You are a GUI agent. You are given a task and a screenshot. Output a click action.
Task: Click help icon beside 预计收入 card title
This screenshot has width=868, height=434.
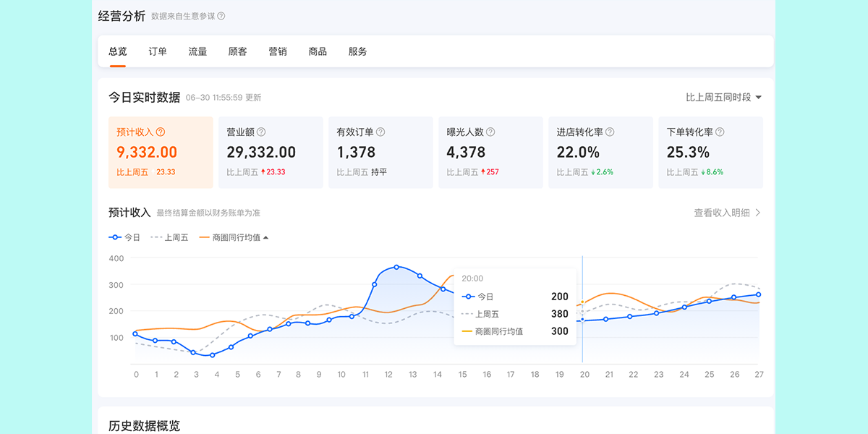click(161, 132)
